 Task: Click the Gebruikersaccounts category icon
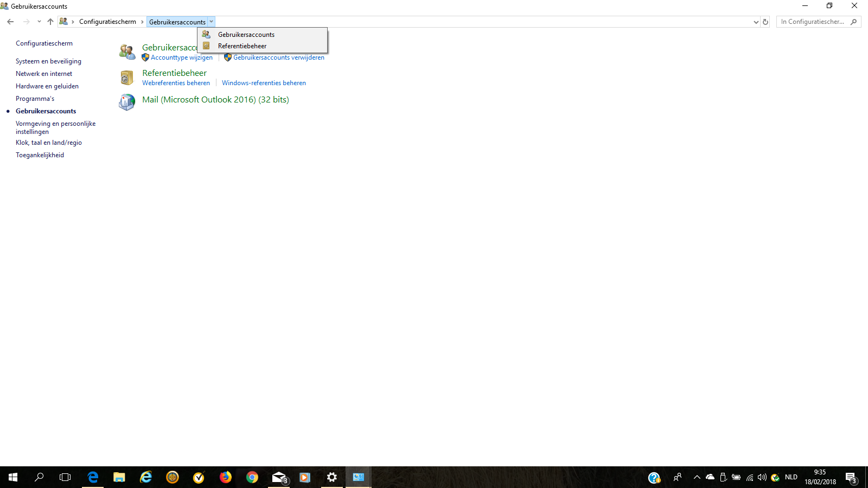point(127,52)
